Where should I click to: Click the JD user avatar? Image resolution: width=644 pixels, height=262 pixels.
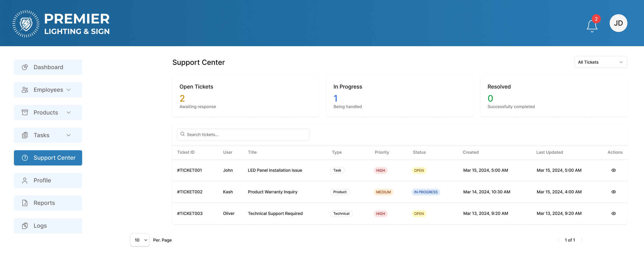[618, 23]
